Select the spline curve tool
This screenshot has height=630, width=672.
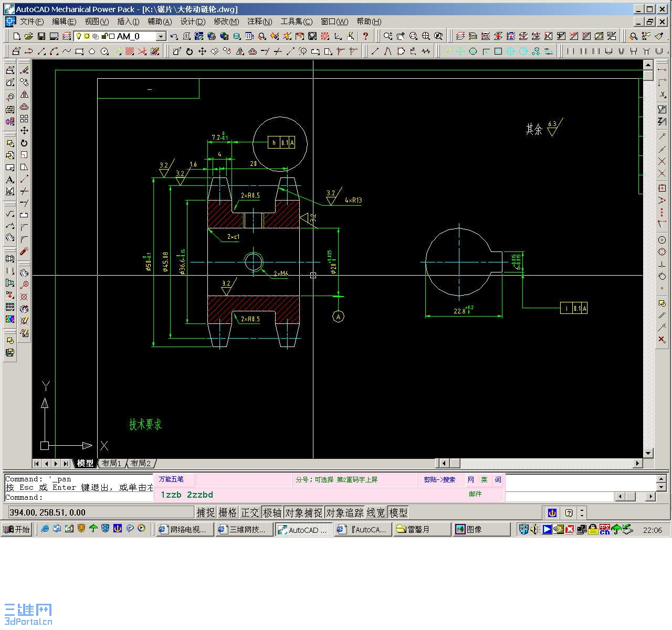(67, 51)
